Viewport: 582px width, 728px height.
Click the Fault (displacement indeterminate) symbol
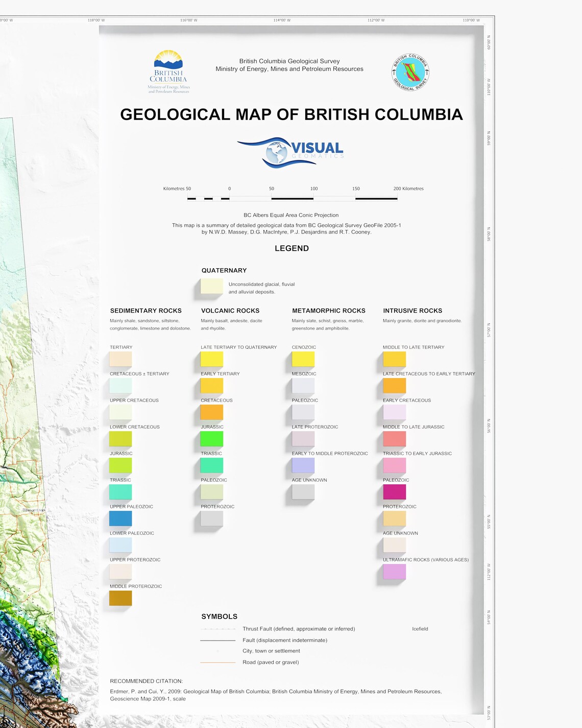click(219, 640)
